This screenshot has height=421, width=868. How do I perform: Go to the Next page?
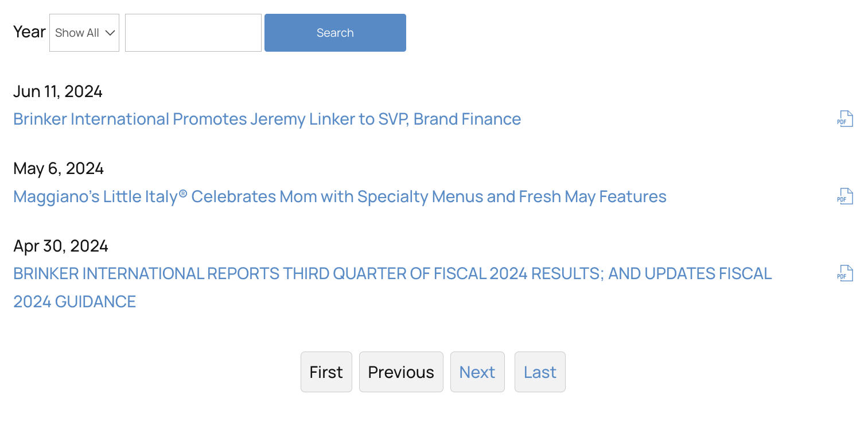click(477, 372)
